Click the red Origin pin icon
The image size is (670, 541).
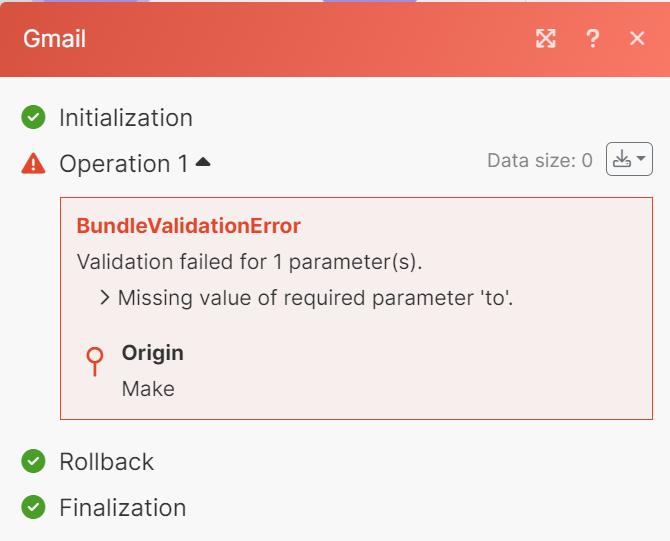pyautogui.click(x=95, y=361)
